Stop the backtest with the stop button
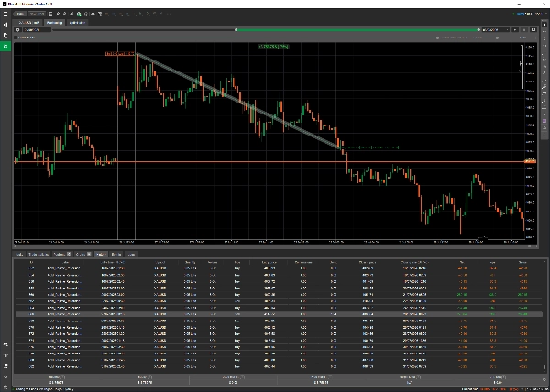Image resolution: width=550 pixels, height=392 pixels. pyautogui.click(x=524, y=30)
